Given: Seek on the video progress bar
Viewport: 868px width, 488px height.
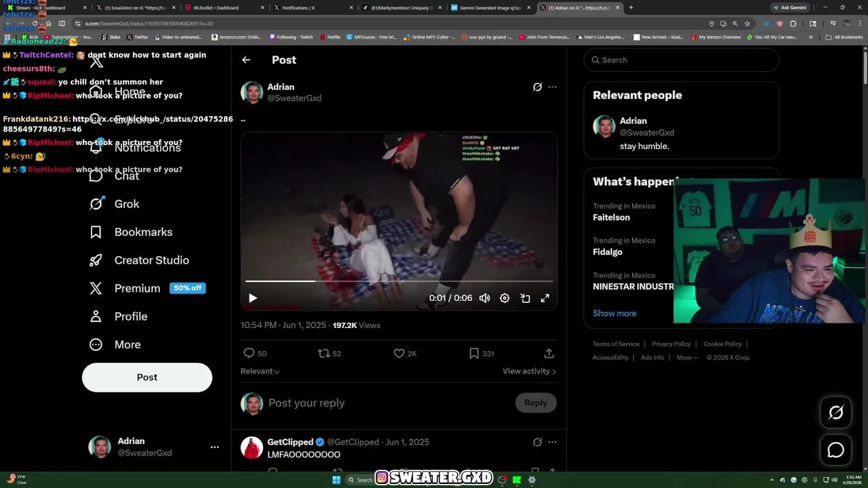Looking at the screenshot, I should tap(399, 281).
